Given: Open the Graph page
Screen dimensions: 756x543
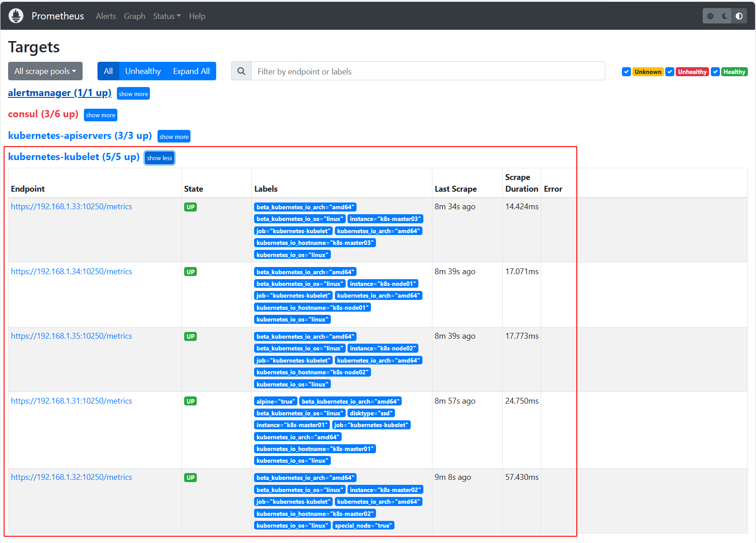Looking at the screenshot, I should (135, 16).
